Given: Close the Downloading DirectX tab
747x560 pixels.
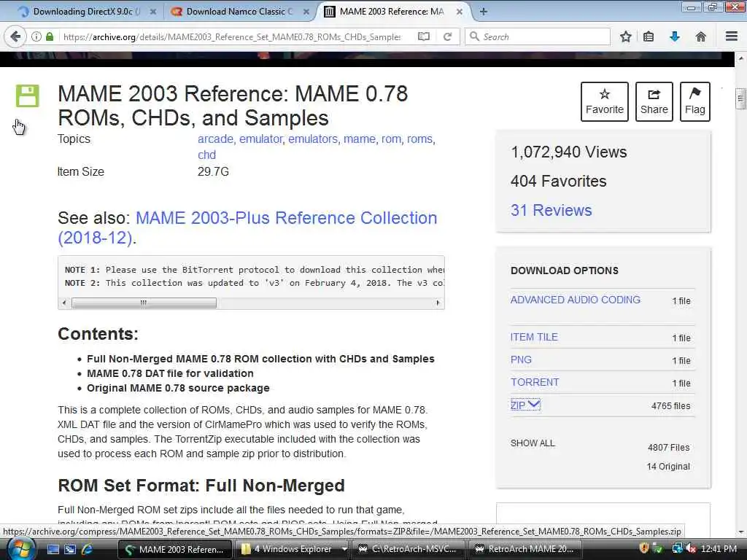Looking at the screenshot, I should pos(153,12).
